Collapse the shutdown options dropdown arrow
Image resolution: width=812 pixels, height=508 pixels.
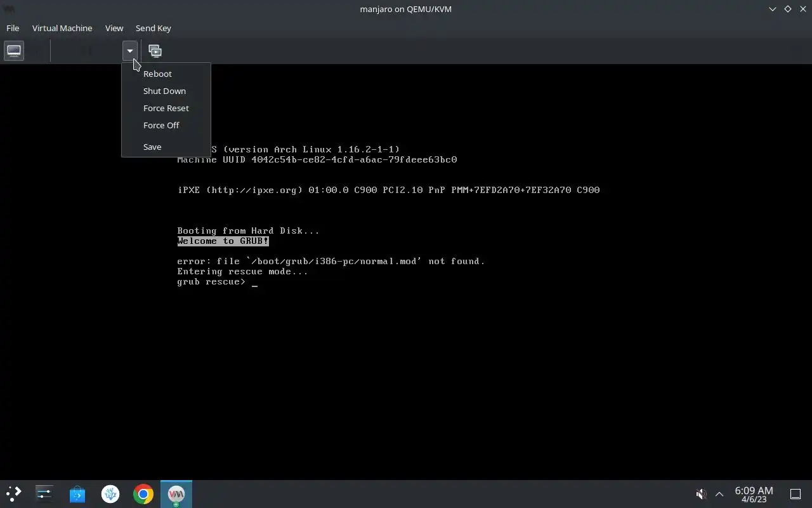coord(129,51)
